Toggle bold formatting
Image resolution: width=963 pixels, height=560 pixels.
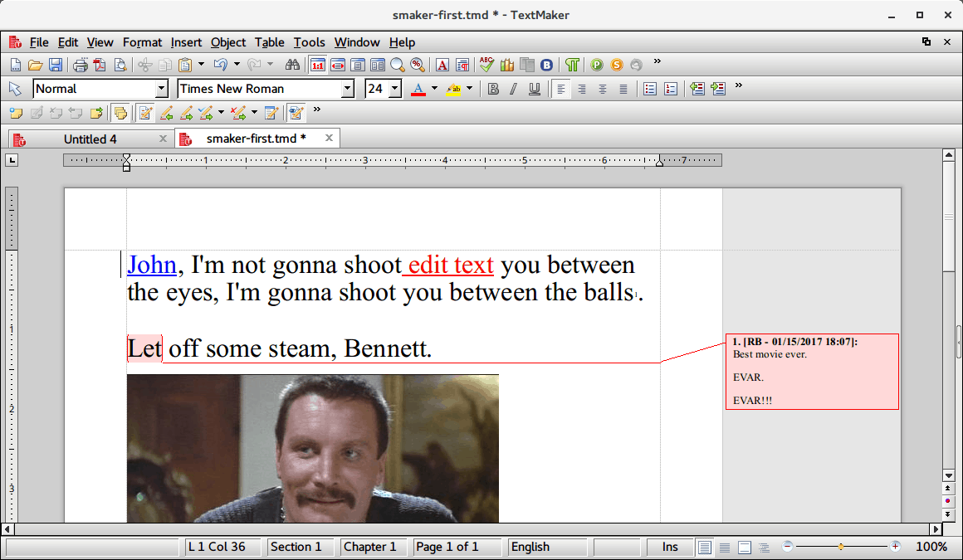[493, 89]
